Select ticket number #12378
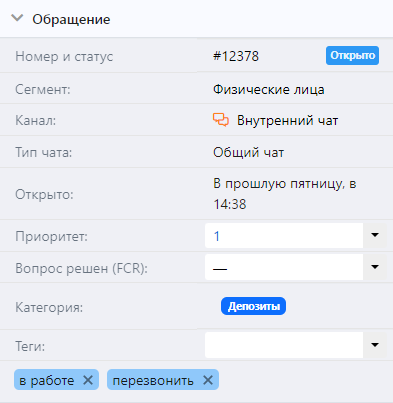Image resolution: width=393 pixels, height=403 pixels. pyautogui.click(x=236, y=56)
